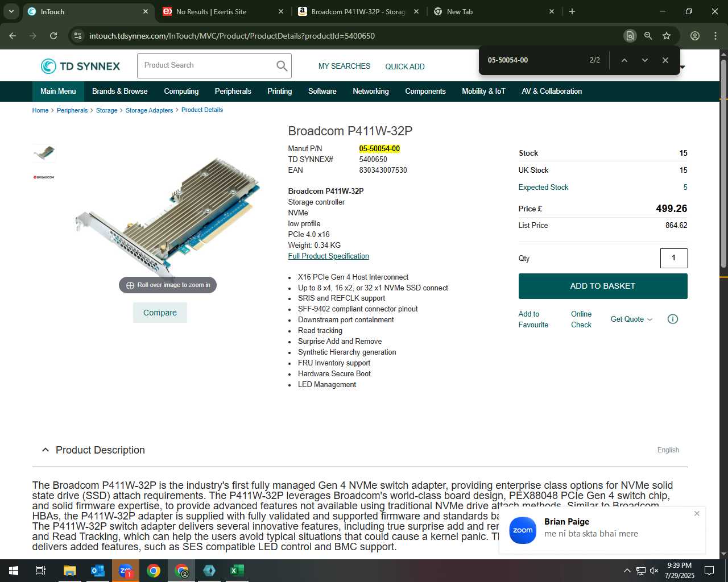Close the Zoom notification from Brian Paige
This screenshot has width=728, height=582.
click(x=697, y=513)
